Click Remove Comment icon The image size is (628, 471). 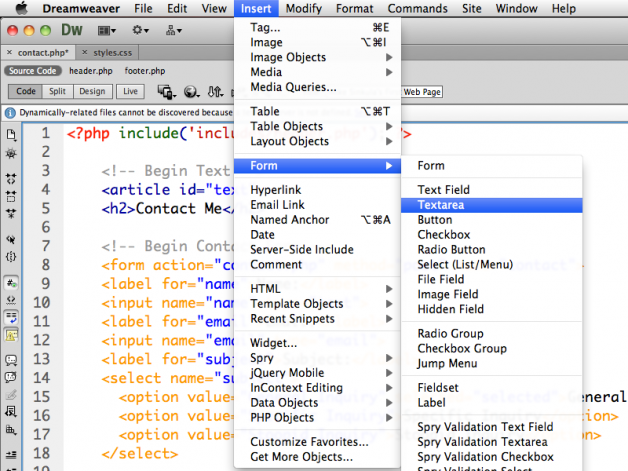coord(11,377)
